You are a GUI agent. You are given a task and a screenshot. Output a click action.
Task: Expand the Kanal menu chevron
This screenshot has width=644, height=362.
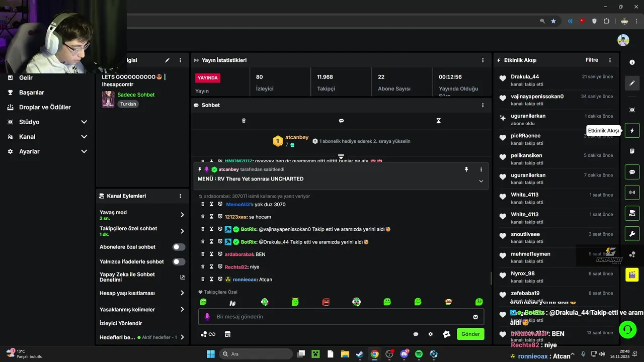[84, 137]
